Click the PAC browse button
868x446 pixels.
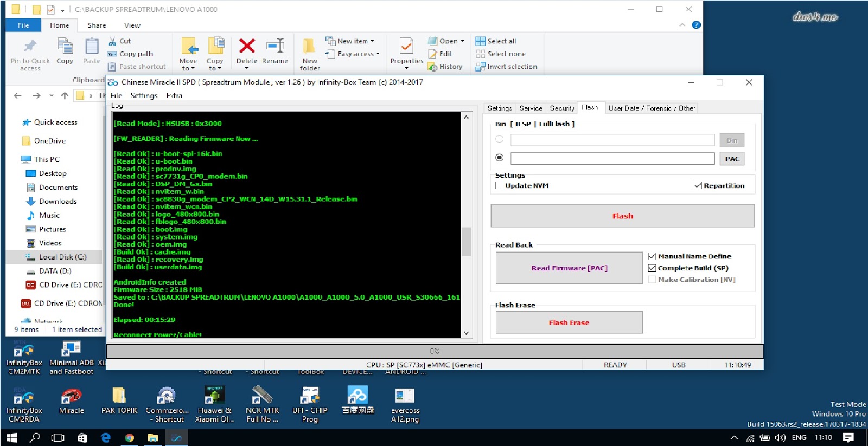pos(732,159)
